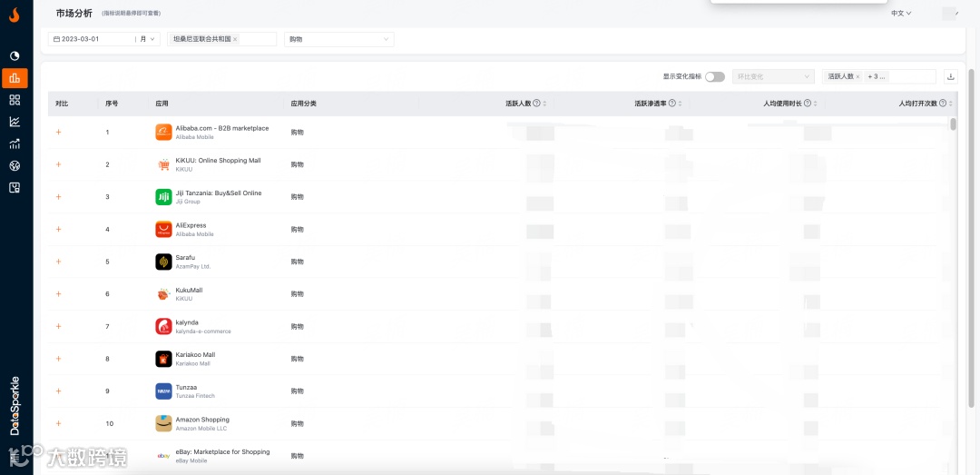The image size is (980, 475).
Task: Open the pie chart overview sidebar icon
Action: click(15, 56)
